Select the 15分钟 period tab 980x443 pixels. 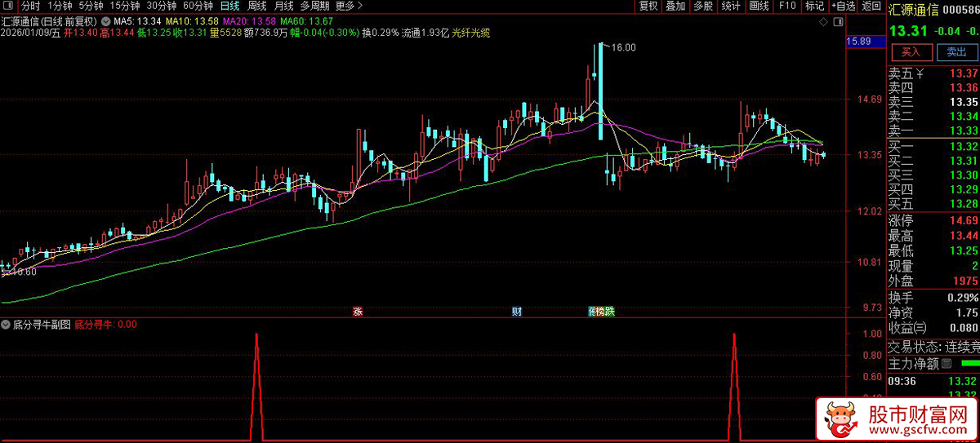125,6
